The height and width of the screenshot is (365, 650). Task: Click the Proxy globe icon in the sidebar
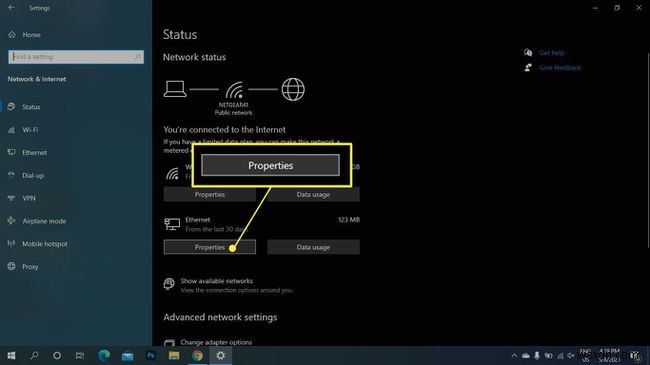tap(11, 266)
